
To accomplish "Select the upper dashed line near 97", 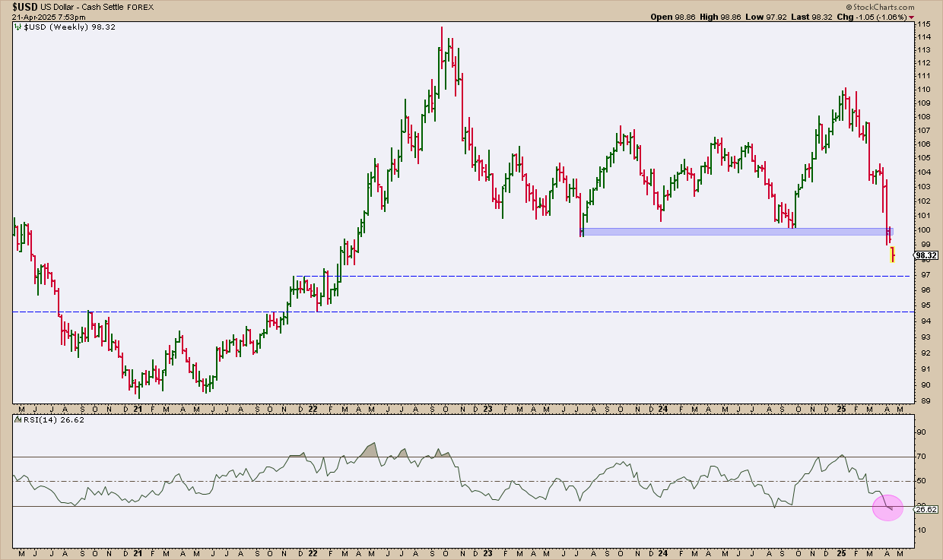I will tap(456, 276).
